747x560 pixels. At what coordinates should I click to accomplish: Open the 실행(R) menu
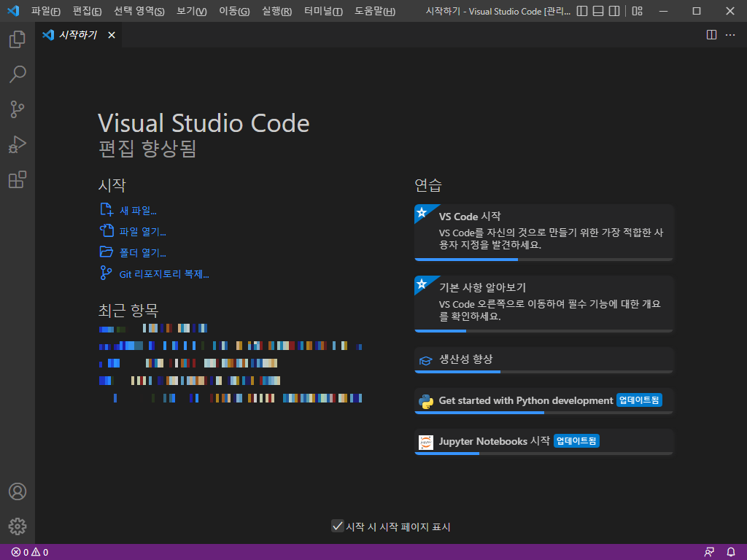(276, 11)
